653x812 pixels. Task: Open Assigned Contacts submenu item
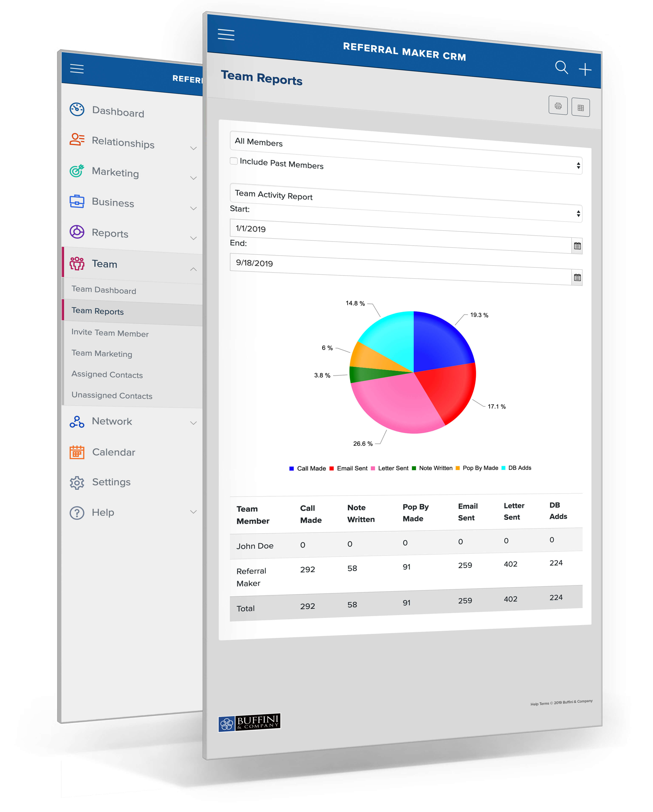(107, 374)
